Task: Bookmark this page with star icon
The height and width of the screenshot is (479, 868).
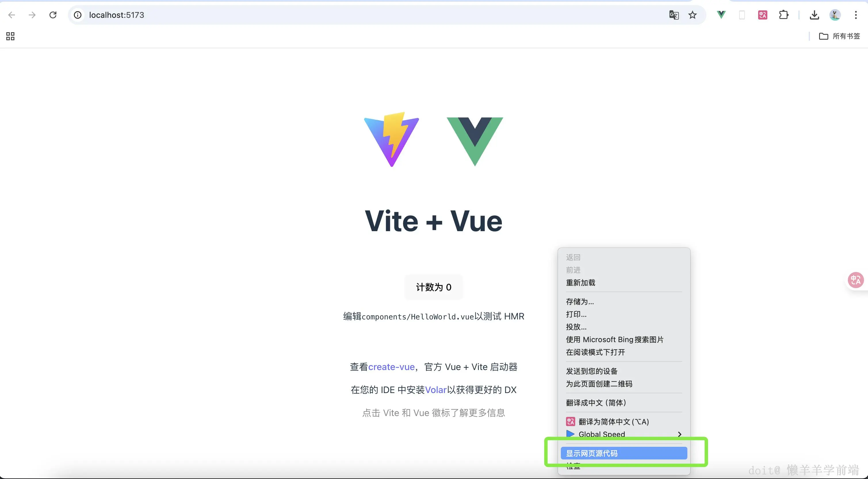Action: (693, 15)
